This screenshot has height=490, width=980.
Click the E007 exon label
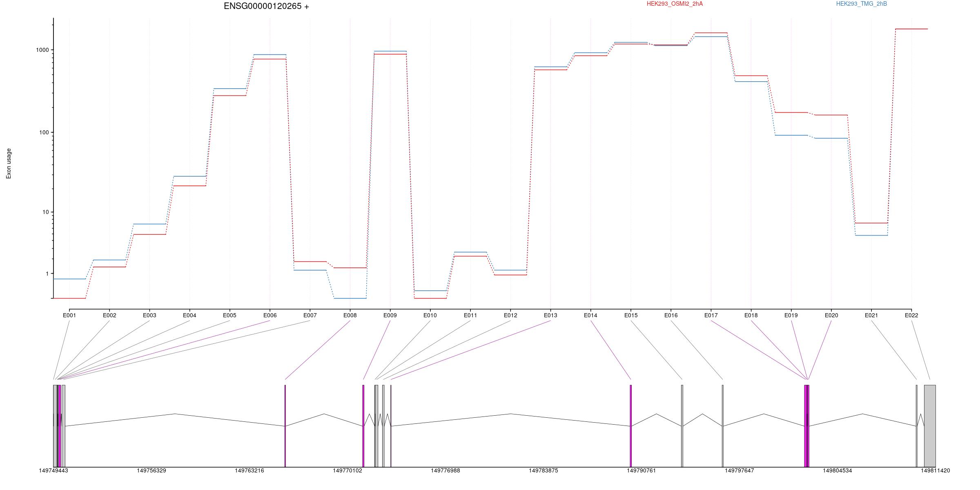(x=310, y=315)
